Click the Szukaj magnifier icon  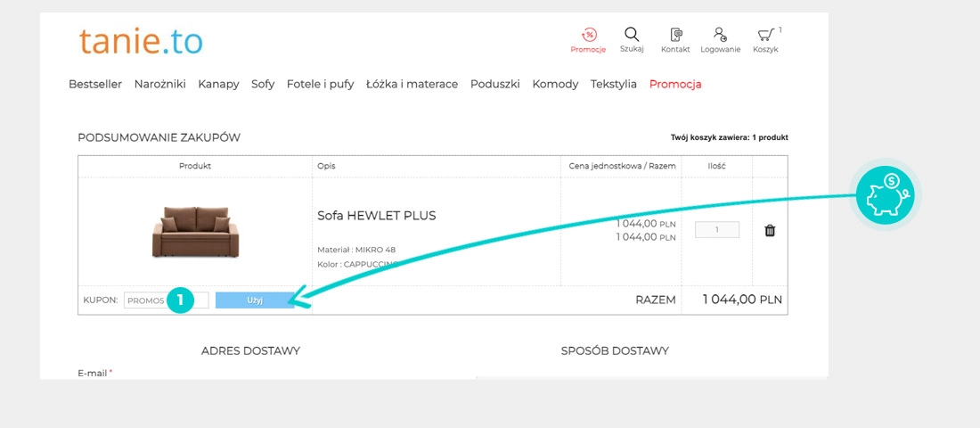coord(632,36)
